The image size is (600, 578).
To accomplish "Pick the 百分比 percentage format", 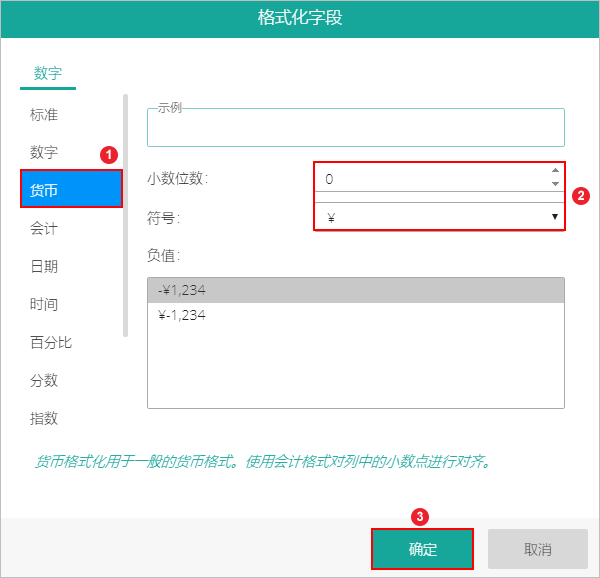I will coord(50,343).
